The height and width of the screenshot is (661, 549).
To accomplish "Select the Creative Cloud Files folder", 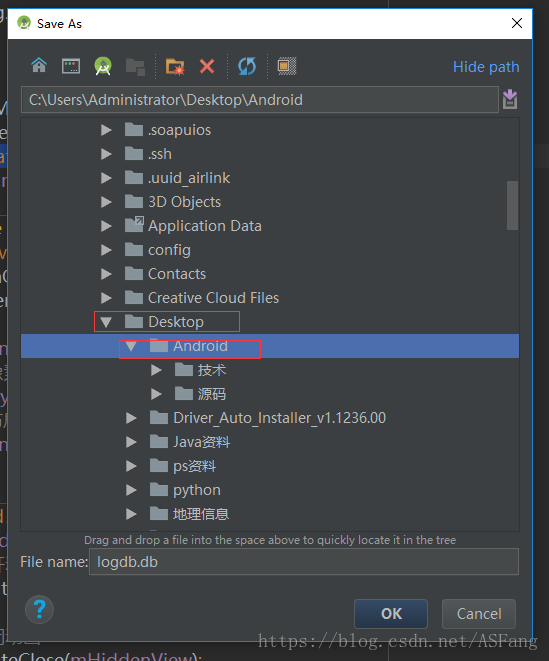I will tap(213, 298).
